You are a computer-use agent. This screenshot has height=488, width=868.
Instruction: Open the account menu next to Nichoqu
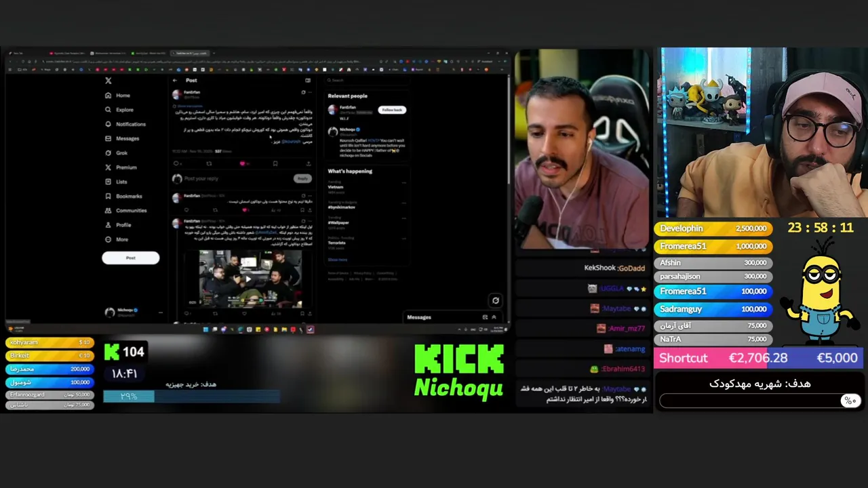pos(161,312)
